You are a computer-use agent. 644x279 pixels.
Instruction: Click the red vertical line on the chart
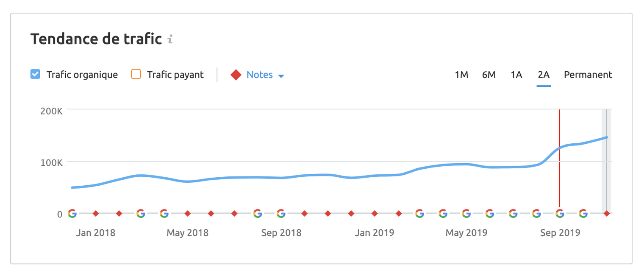(x=560, y=127)
